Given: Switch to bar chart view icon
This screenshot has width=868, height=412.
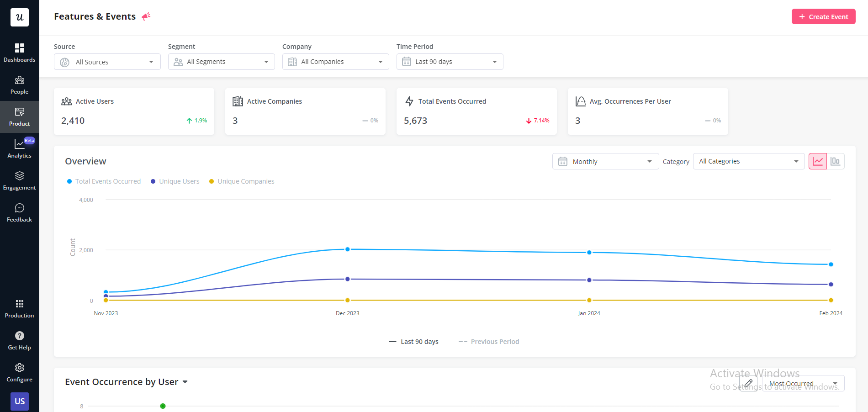Looking at the screenshot, I should 836,161.
